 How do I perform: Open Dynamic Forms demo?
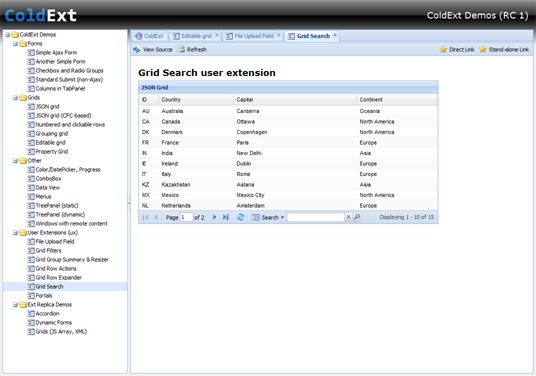coord(54,323)
